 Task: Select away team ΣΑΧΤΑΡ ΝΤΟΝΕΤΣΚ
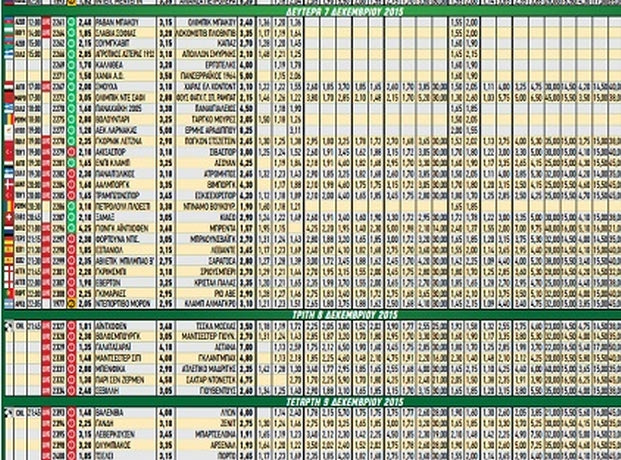(211, 380)
